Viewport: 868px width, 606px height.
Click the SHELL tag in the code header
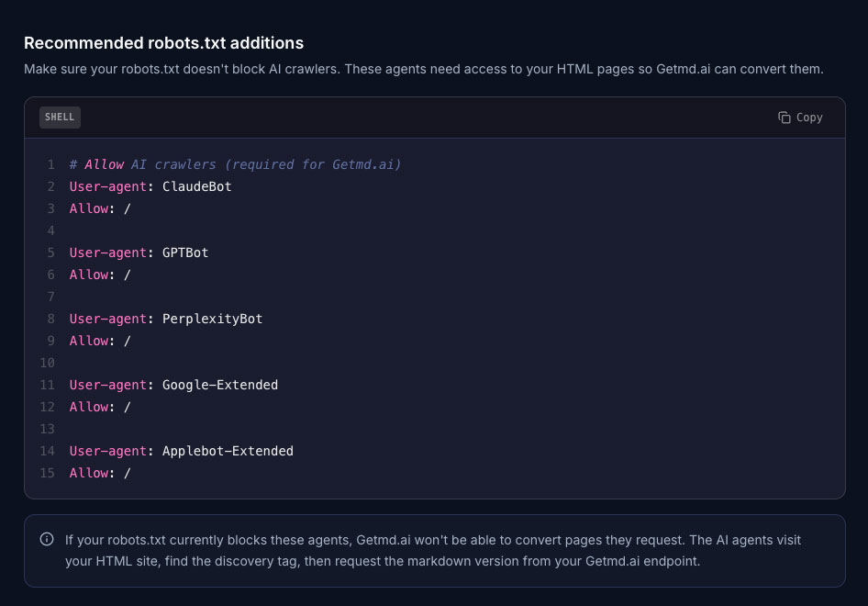pos(60,118)
